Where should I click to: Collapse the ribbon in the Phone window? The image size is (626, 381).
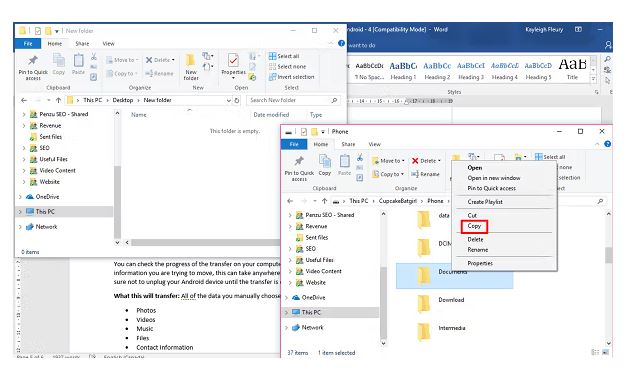[597, 144]
